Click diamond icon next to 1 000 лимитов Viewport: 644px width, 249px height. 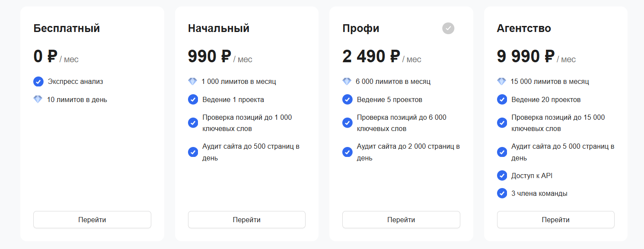pos(193,81)
